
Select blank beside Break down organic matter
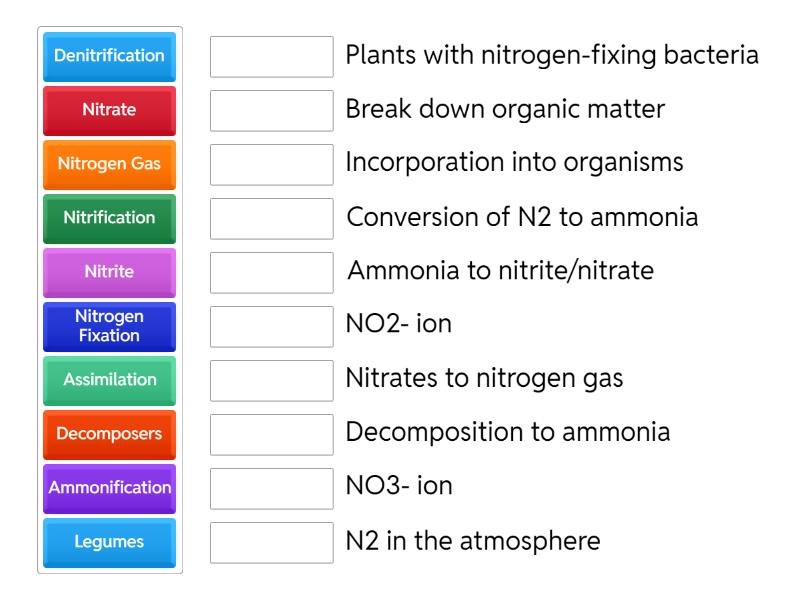click(x=272, y=111)
